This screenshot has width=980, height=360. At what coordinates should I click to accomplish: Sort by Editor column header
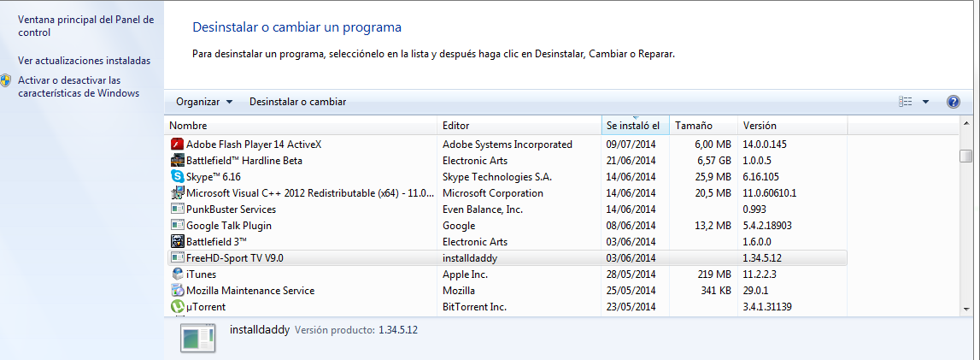click(x=519, y=126)
